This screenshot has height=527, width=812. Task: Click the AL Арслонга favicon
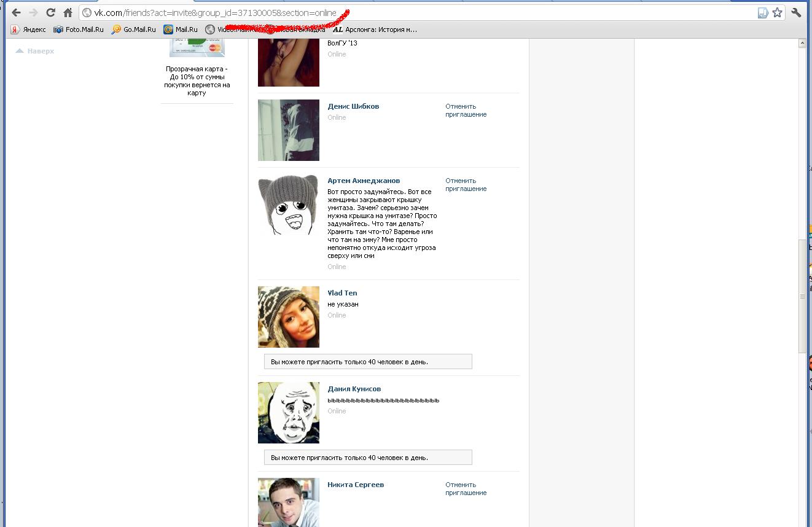click(337, 29)
